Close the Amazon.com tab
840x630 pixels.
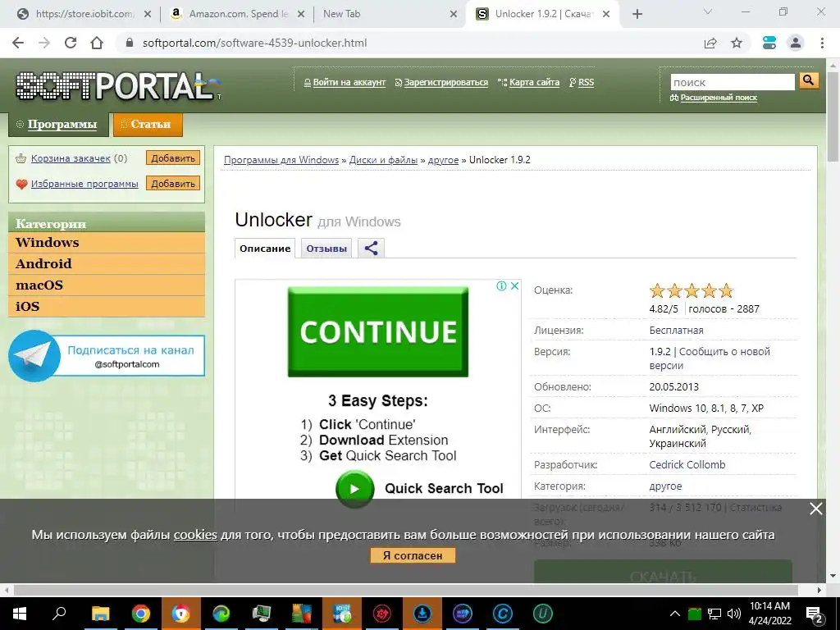pos(301,15)
